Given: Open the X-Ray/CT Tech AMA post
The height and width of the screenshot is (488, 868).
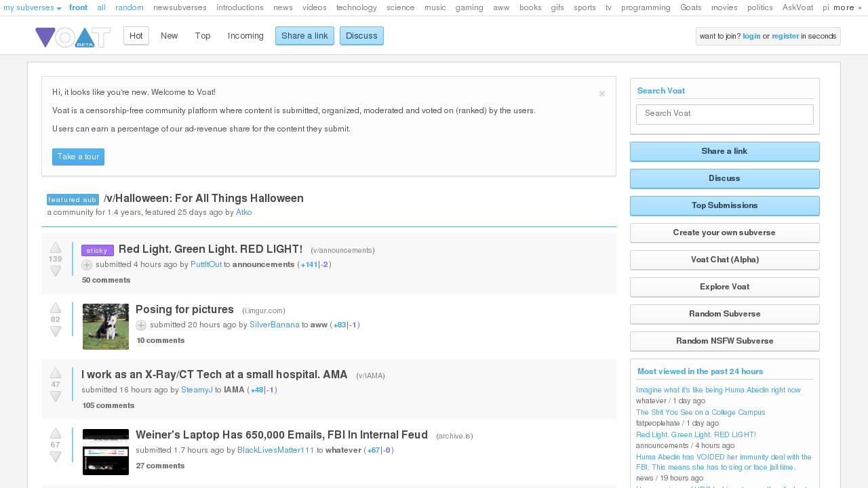Looking at the screenshot, I should [214, 375].
